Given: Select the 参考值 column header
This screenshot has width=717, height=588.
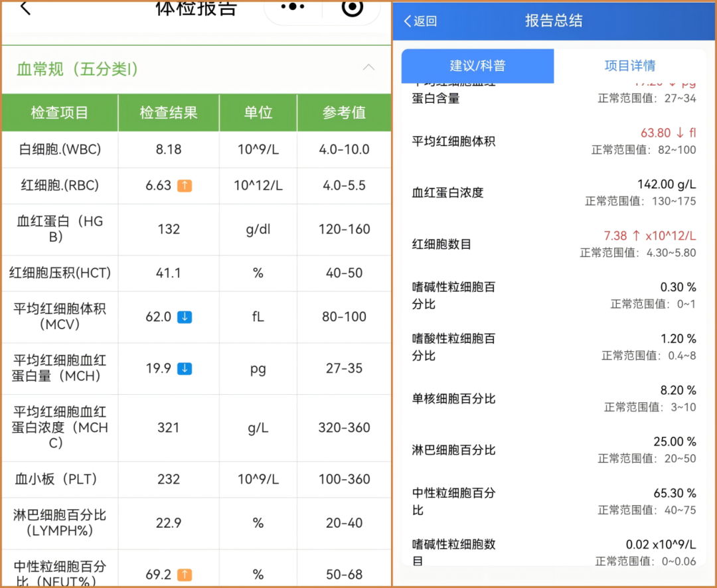Looking at the screenshot, I should coord(344,113).
